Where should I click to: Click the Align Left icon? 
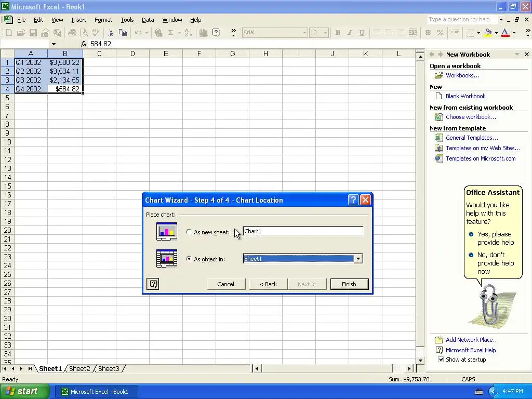pyautogui.click(x=376, y=33)
